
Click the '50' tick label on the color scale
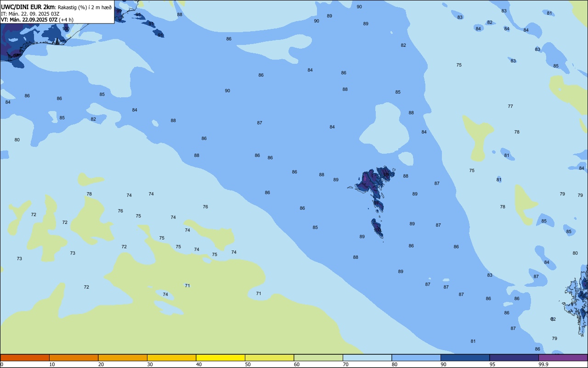tap(248, 364)
